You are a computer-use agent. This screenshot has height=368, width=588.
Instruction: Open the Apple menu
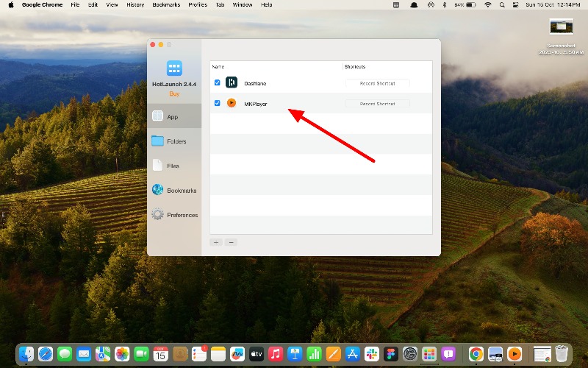(11, 5)
